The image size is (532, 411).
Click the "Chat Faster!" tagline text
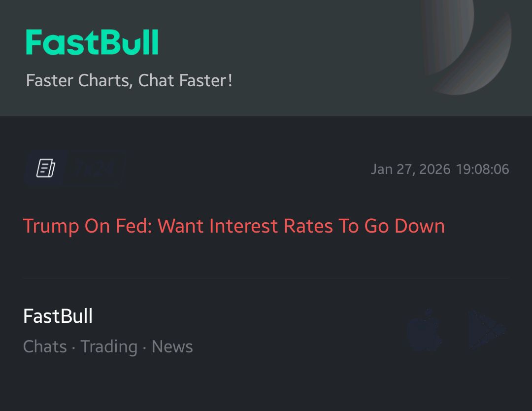tap(185, 80)
